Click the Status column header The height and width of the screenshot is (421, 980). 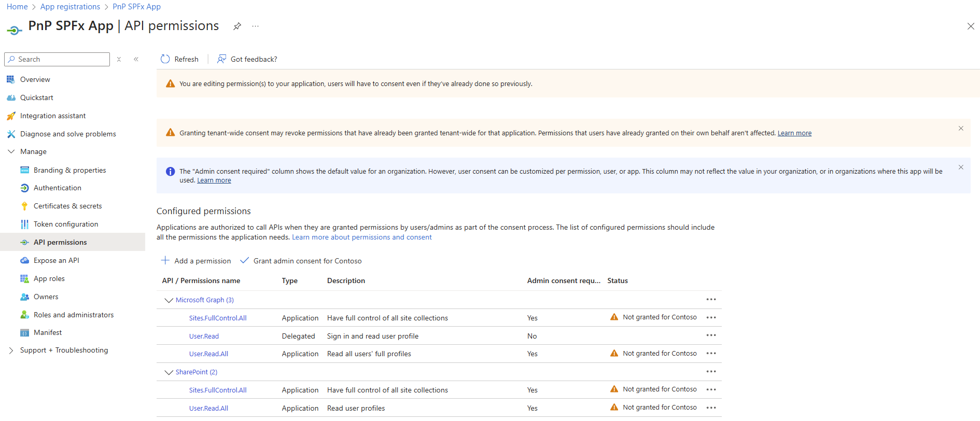click(618, 281)
